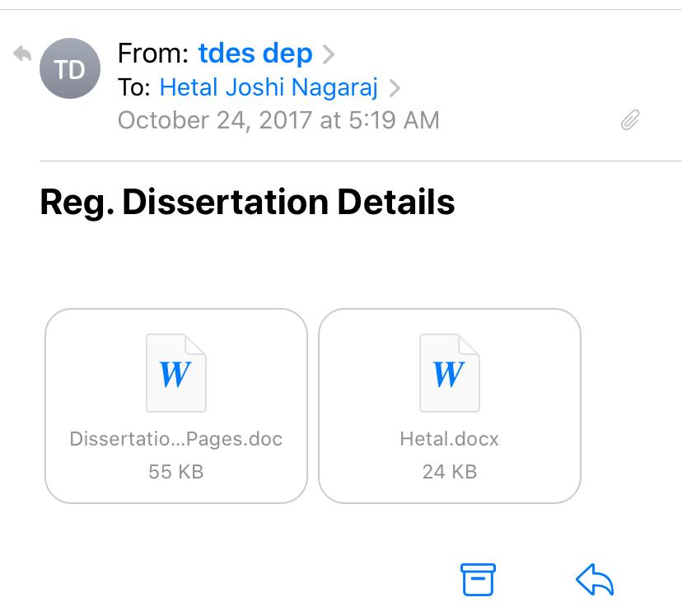Open recipient Hetal Joshi Nagaraj contact
The width and height of the screenshot is (682, 616).
269,87
